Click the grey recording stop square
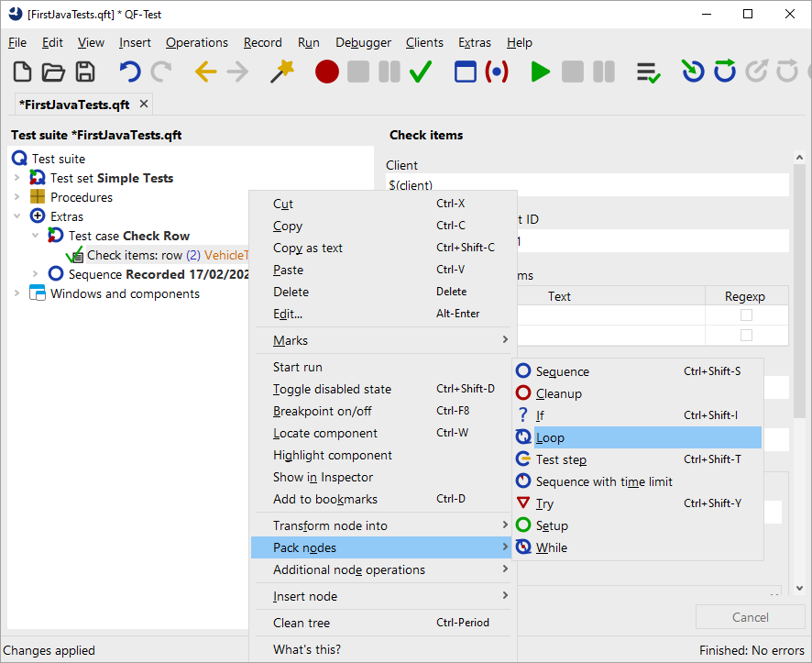 [358, 72]
